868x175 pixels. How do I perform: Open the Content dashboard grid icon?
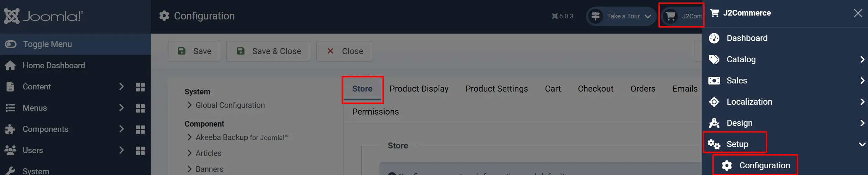click(x=140, y=87)
